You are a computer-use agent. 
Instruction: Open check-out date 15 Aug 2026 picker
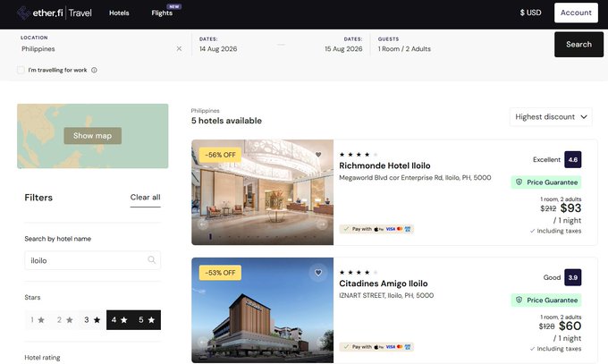(x=343, y=49)
